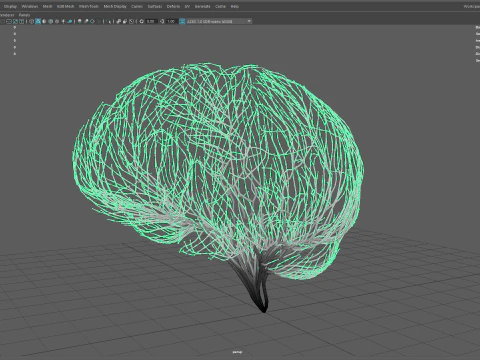Screen dimensions: 480x360
Task: Open the Edit Mesh menu
Action: (x=65, y=6)
